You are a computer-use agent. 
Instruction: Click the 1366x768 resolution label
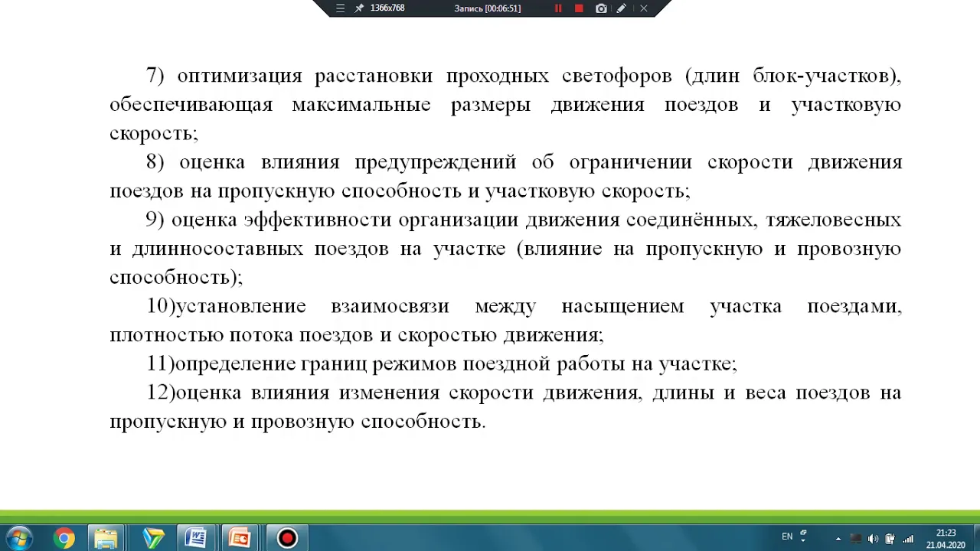point(387,8)
